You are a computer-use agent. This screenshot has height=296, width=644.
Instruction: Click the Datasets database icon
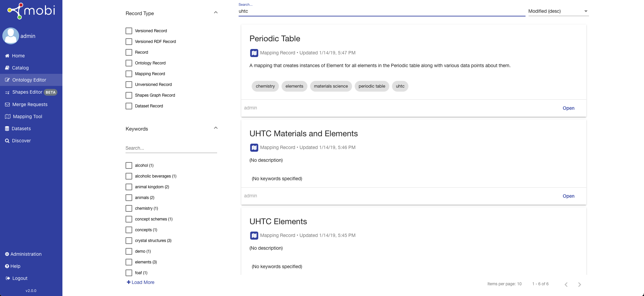[7, 129]
